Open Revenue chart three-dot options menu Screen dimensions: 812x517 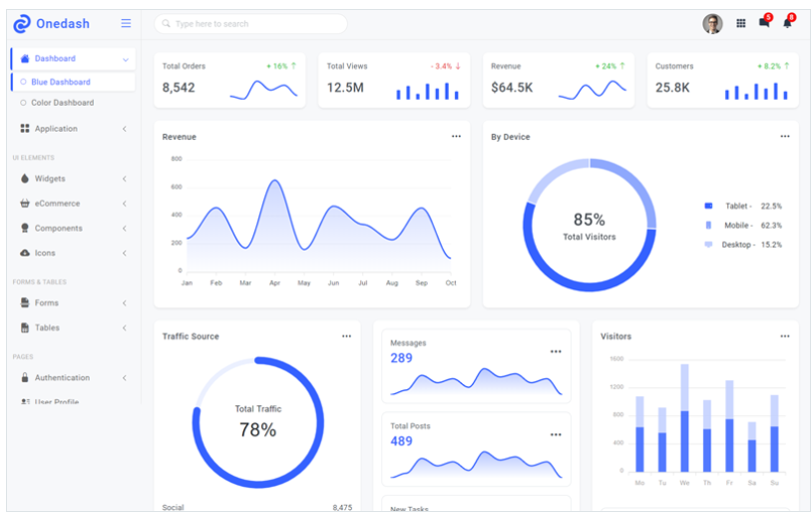pyautogui.click(x=456, y=137)
